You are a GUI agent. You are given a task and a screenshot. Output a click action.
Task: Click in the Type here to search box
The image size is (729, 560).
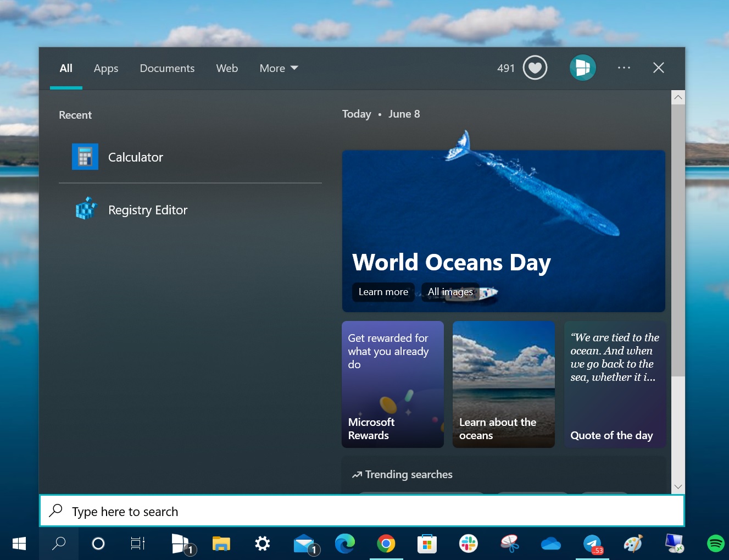click(x=363, y=512)
